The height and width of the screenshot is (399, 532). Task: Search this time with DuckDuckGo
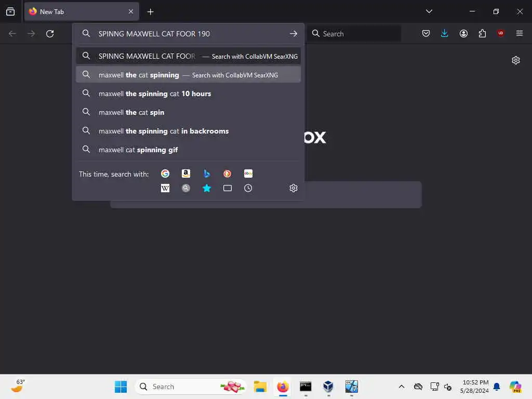point(228,174)
